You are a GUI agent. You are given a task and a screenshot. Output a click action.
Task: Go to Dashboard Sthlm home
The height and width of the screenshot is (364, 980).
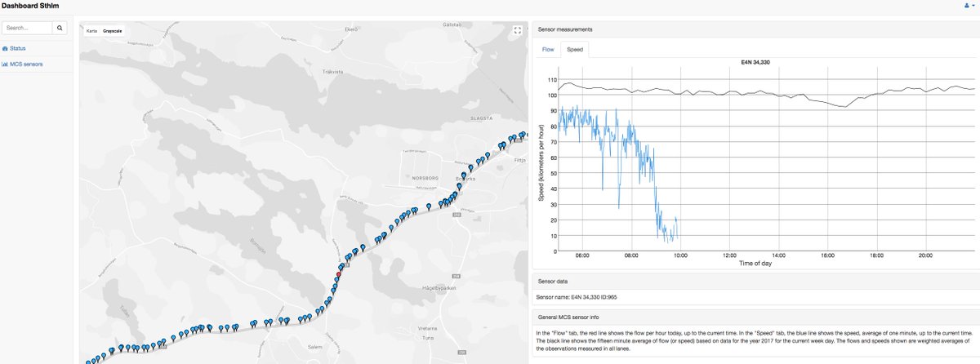point(29,7)
